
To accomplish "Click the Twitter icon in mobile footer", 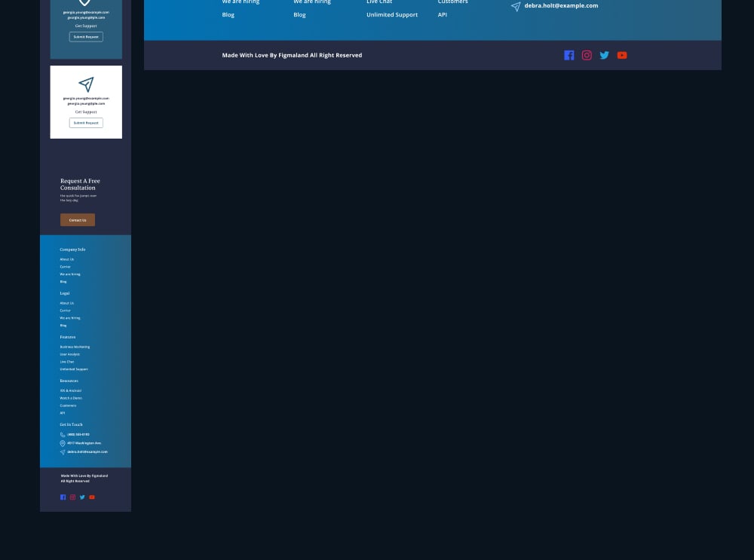I will (82, 497).
